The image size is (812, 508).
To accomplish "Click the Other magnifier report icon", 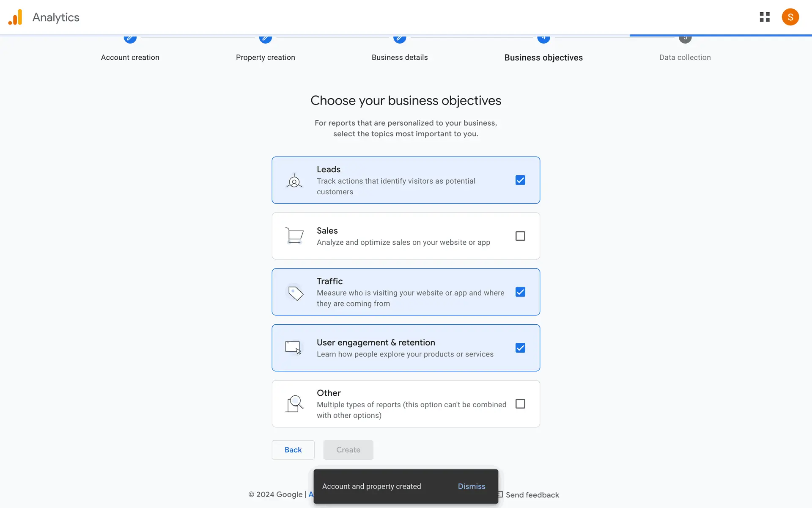I will [x=295, y=404].
